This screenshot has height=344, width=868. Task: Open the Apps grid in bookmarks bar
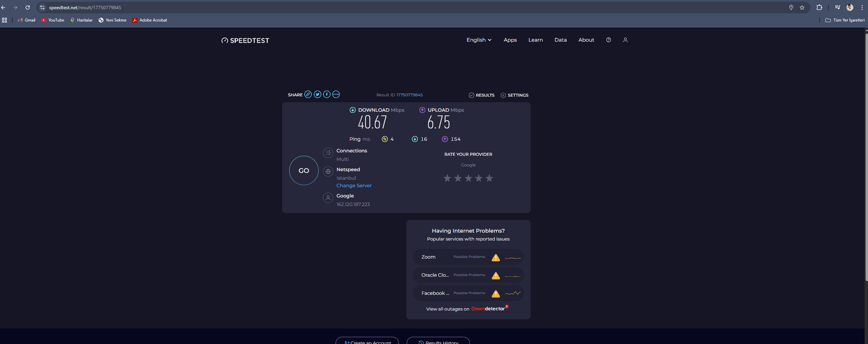(x=5, y=20)
